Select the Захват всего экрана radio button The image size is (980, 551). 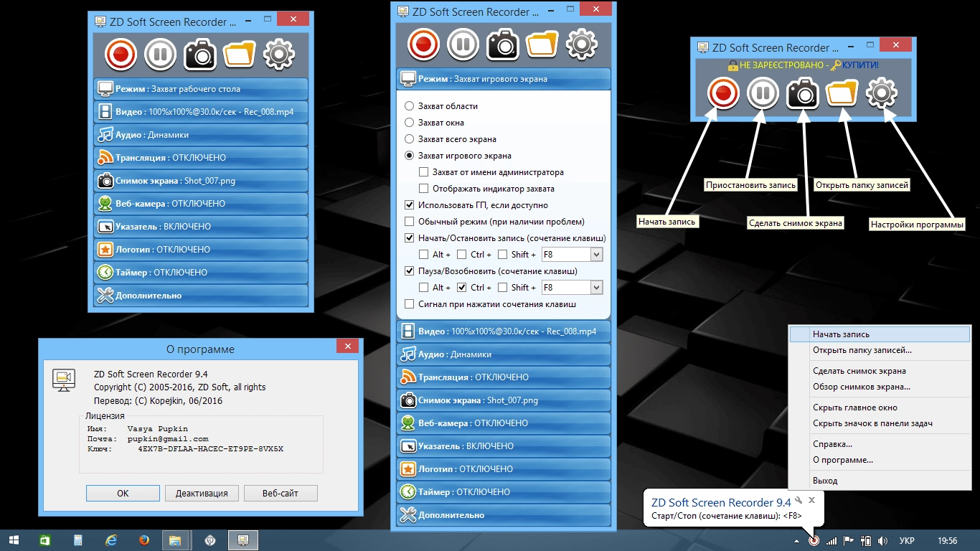click(x=410, y=139)
